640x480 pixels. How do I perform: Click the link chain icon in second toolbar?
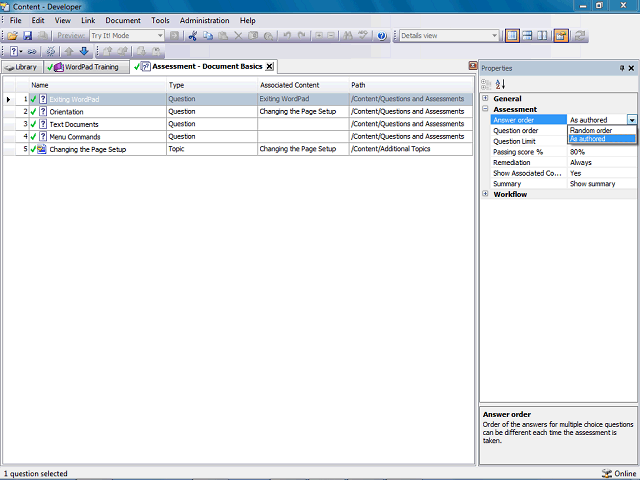point(32,51)
